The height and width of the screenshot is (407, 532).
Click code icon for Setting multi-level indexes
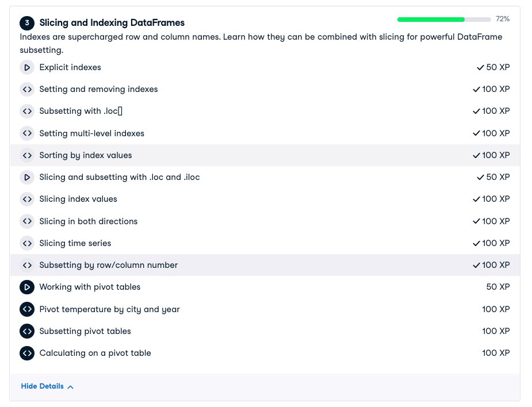pyautogui.click(x=27, y=133)
